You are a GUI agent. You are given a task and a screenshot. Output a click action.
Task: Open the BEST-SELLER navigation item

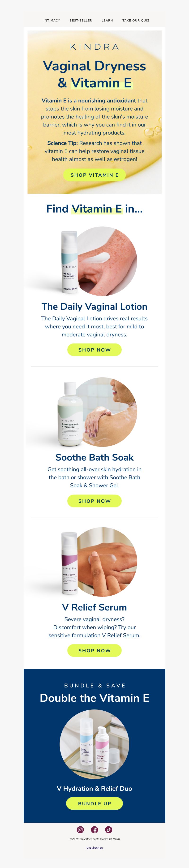[x=81, y=21]
